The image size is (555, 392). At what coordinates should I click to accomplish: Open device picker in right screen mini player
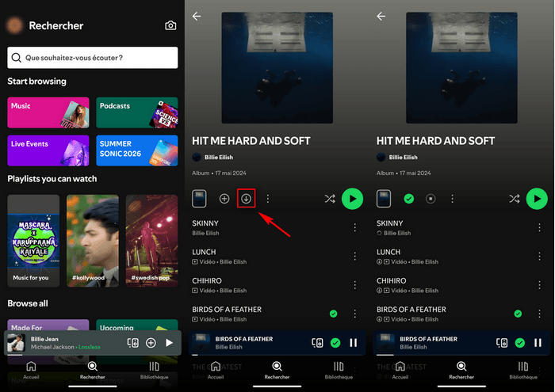502,343
